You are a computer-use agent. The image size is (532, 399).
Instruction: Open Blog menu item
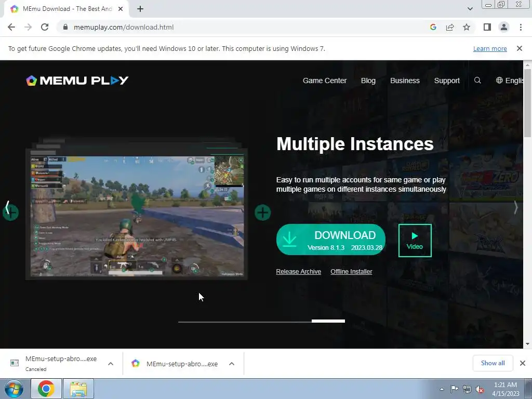click(x=368, y=81)
